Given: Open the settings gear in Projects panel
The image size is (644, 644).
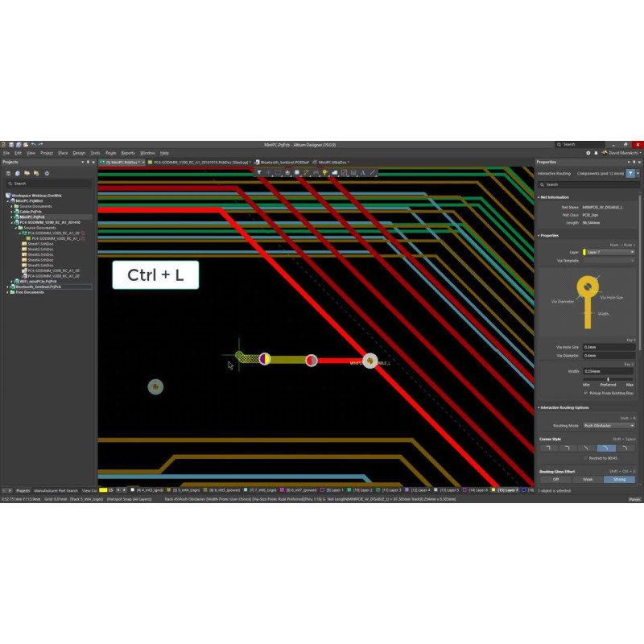Looking at the screenshot, I should pos(47,173).
